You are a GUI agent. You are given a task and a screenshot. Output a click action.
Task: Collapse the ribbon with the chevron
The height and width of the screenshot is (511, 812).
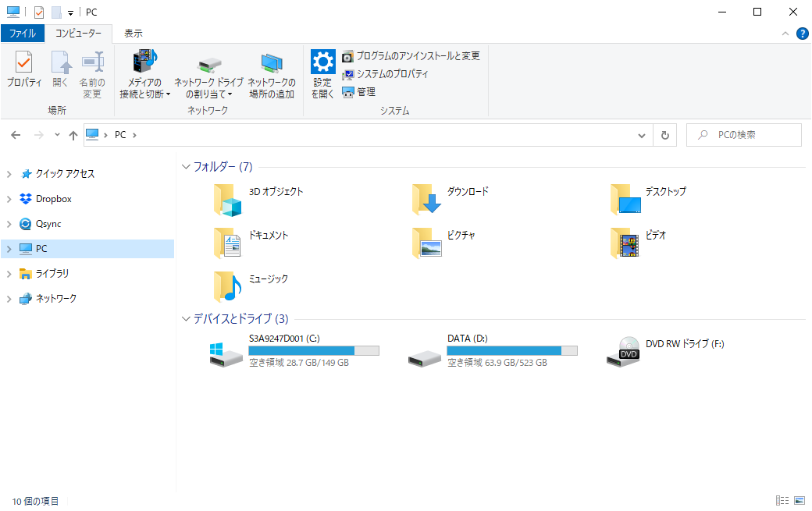[785, 34]
